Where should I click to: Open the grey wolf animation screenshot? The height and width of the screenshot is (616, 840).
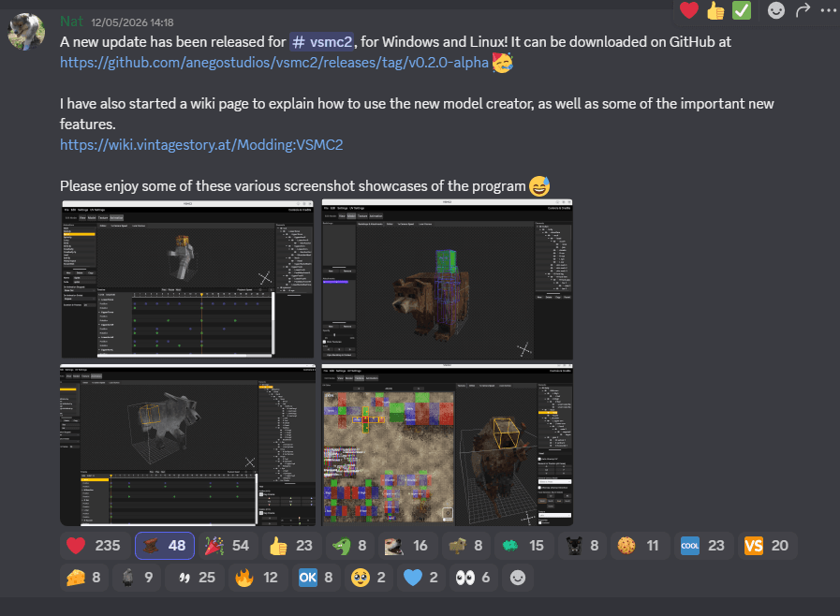[187, 445]
